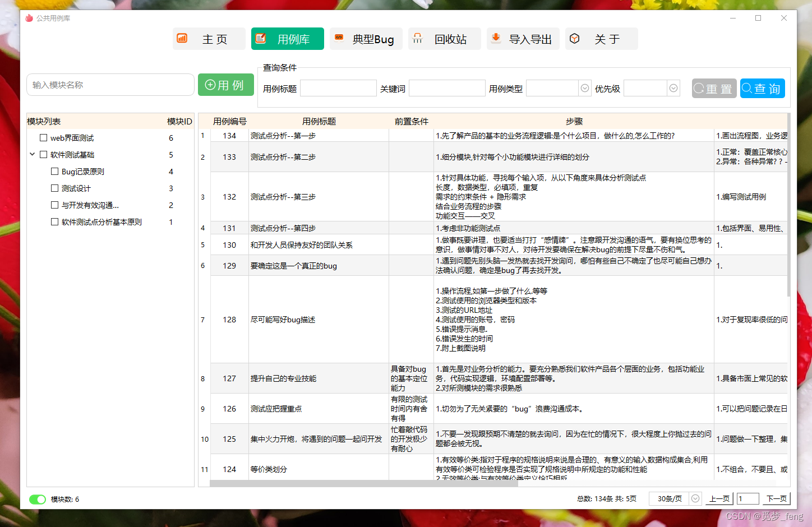The image size is (812, 527).
Task: Click the 用例标题 column header
Action: click(319, 121)
